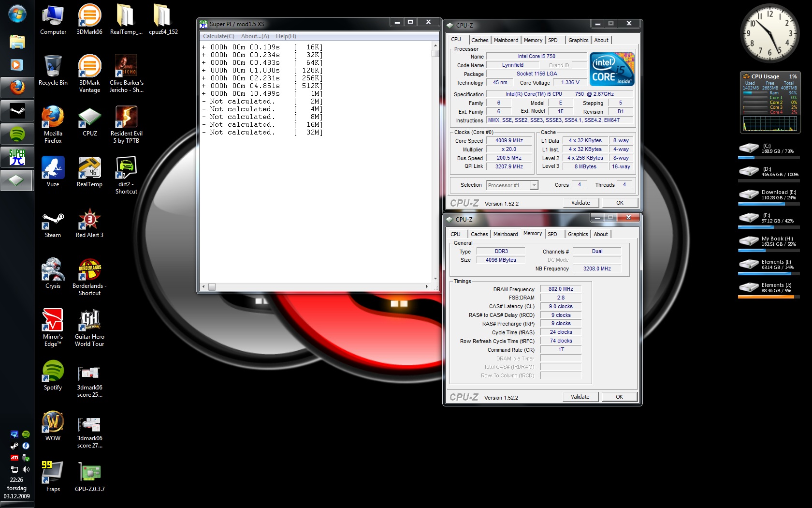Click Super PI horizontal scrollbar left arrow
Image resolution: width=812 pixels, height=508 pixels.
pyautogui.click(x=204, y=286)
